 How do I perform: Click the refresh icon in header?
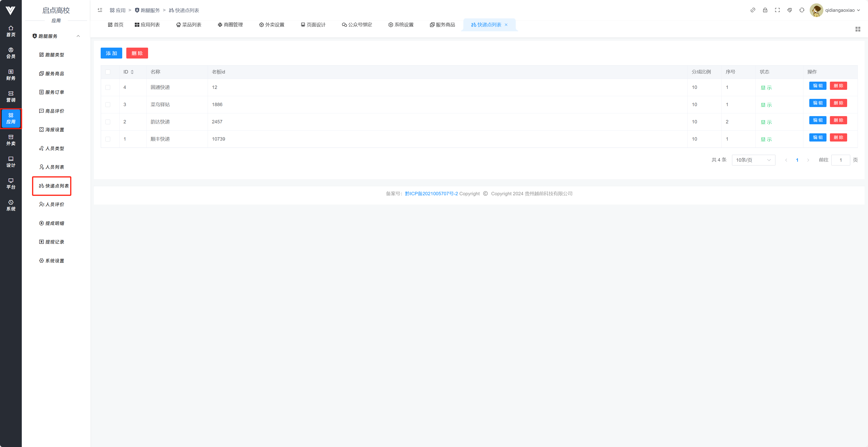pyautogui.click(x=802, y=10)
